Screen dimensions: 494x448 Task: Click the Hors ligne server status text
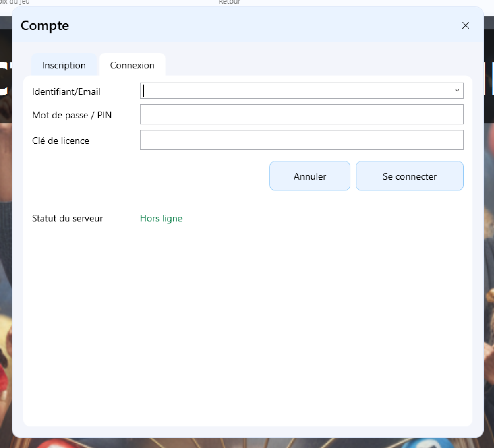coord(161,218)
